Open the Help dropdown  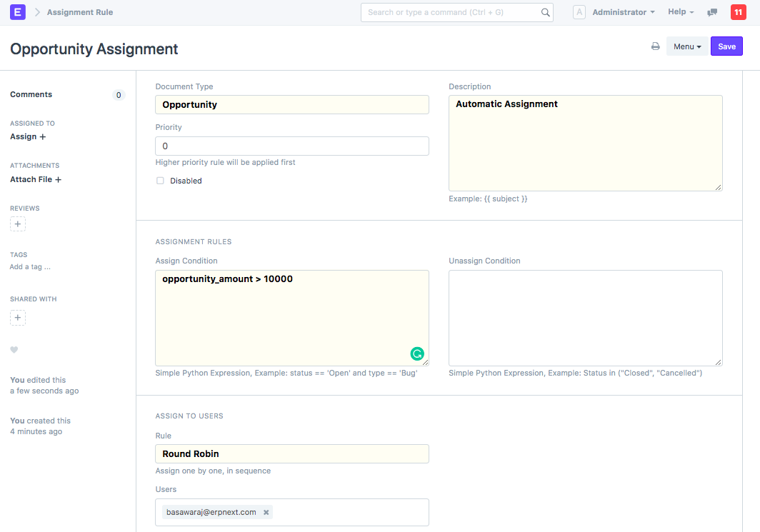point(680,12)
